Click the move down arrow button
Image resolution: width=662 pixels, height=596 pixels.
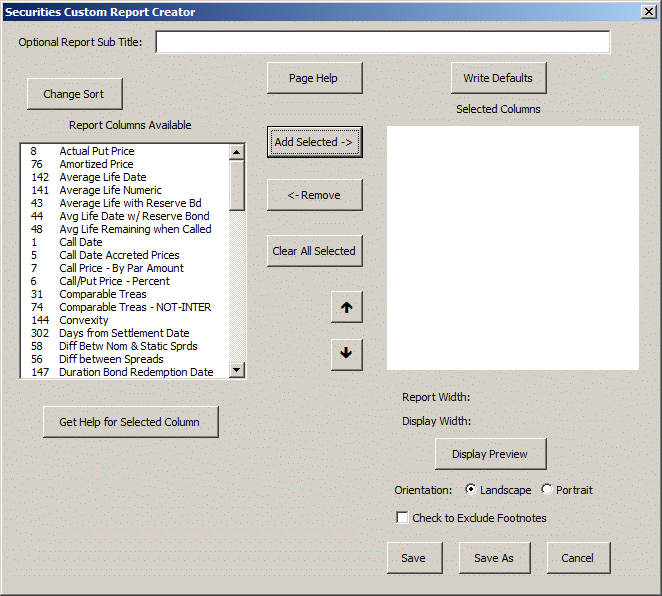coord(346,354)
